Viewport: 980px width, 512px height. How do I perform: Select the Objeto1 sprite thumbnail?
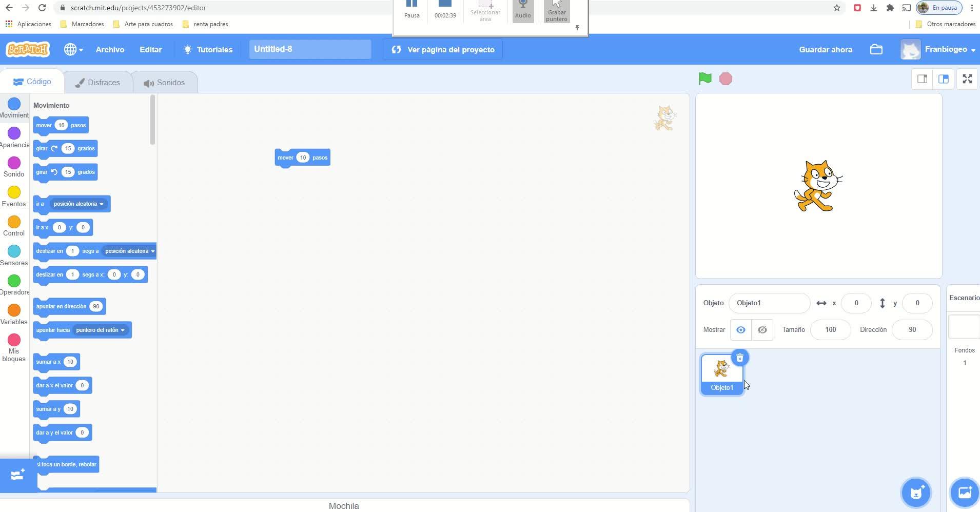pyautogui.click(x=722, y=375)
